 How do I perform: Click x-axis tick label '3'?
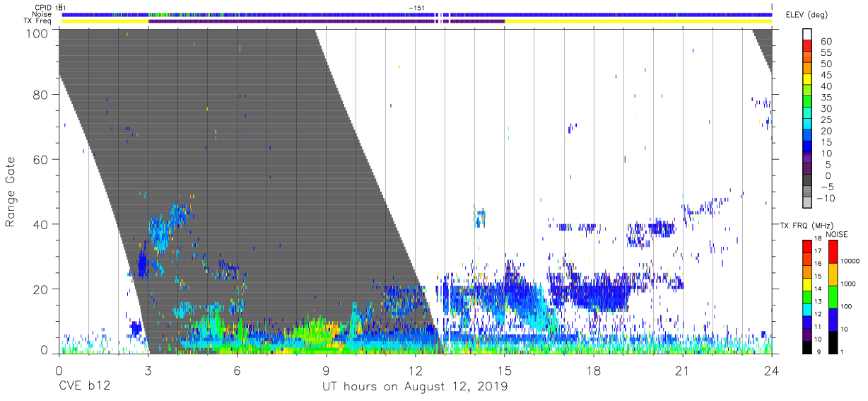pos(148,371)
